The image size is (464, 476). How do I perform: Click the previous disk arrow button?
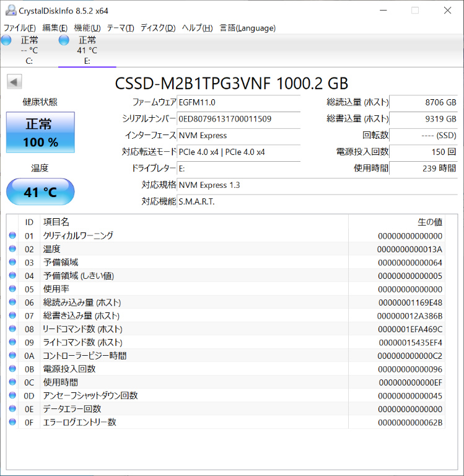tap(14, 82)
